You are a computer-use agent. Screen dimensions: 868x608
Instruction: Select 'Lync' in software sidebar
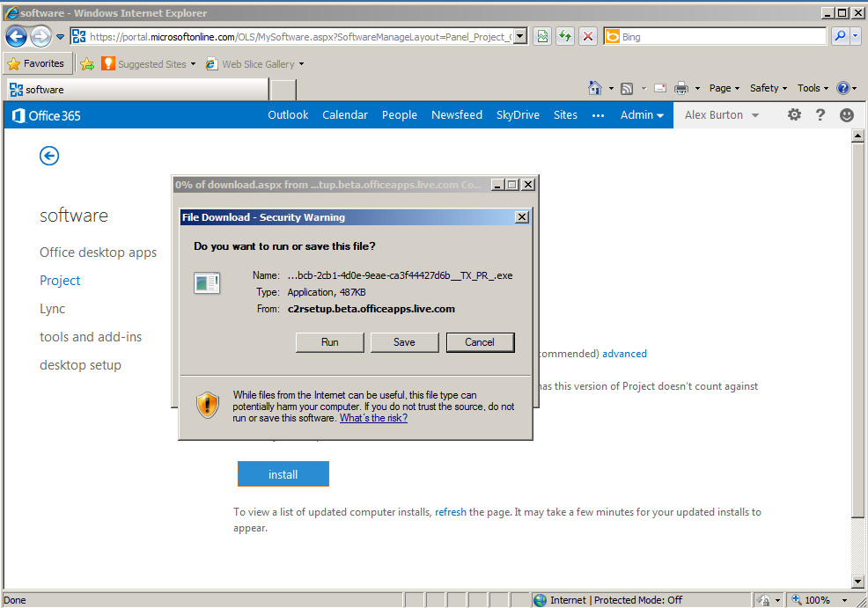[53, 309]
